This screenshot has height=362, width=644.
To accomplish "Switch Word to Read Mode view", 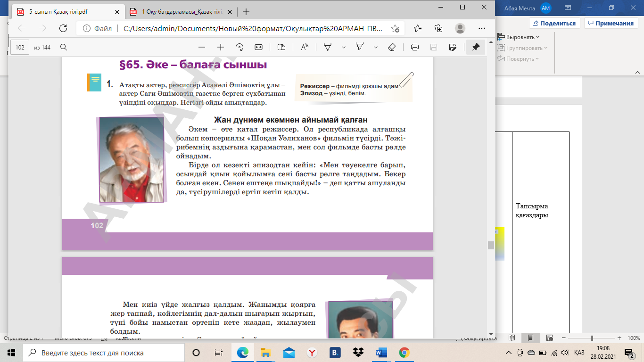I will point(512,338).
